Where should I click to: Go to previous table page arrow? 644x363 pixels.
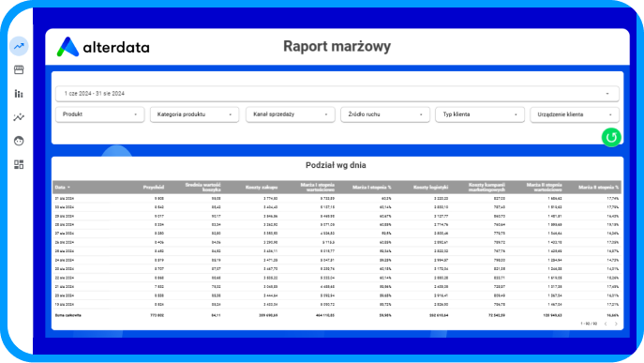tap(606, 324)
